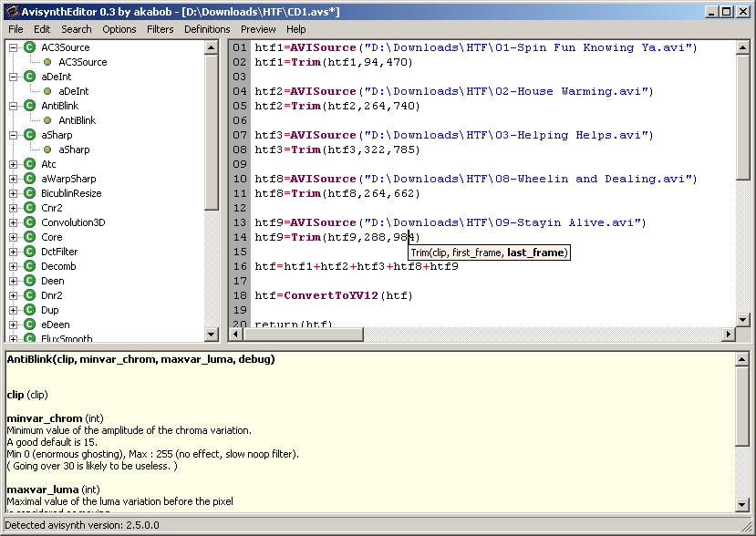Select the aDeInt function dot icon
Image resolution: width=756 pixels, height=536 pixels.
(47, 91)
